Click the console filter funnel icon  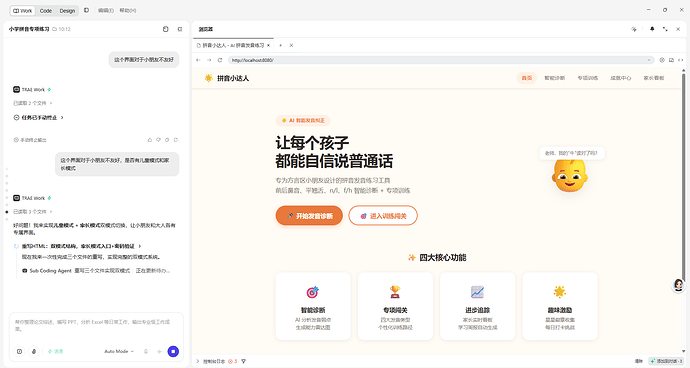(243, 361)
